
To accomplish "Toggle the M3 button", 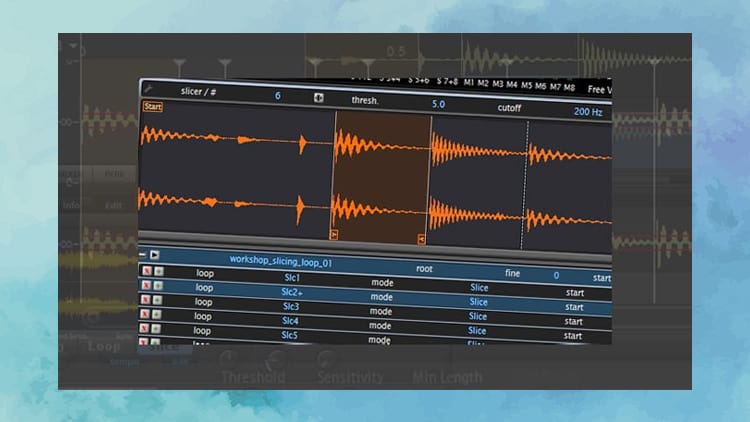I will click(498, 84).
